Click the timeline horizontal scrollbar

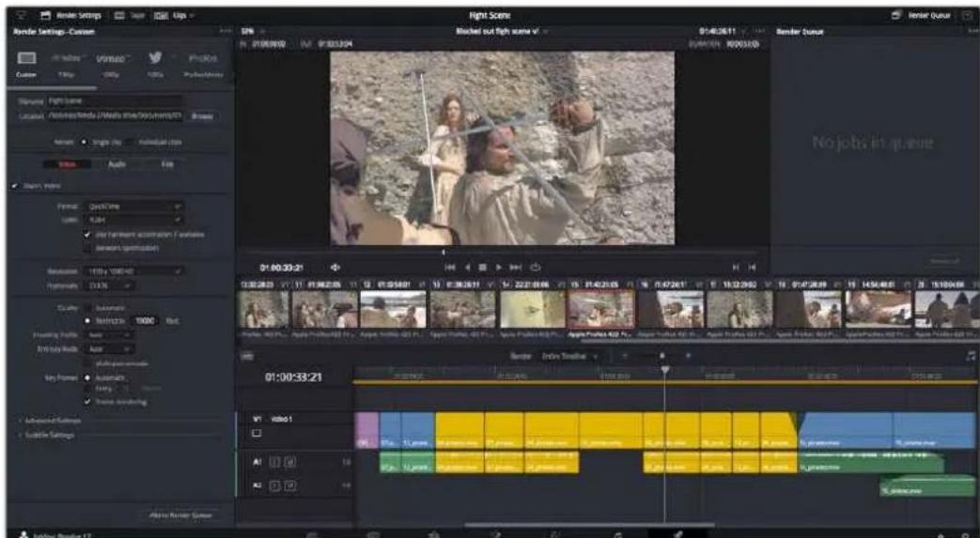tap(589, 525)
